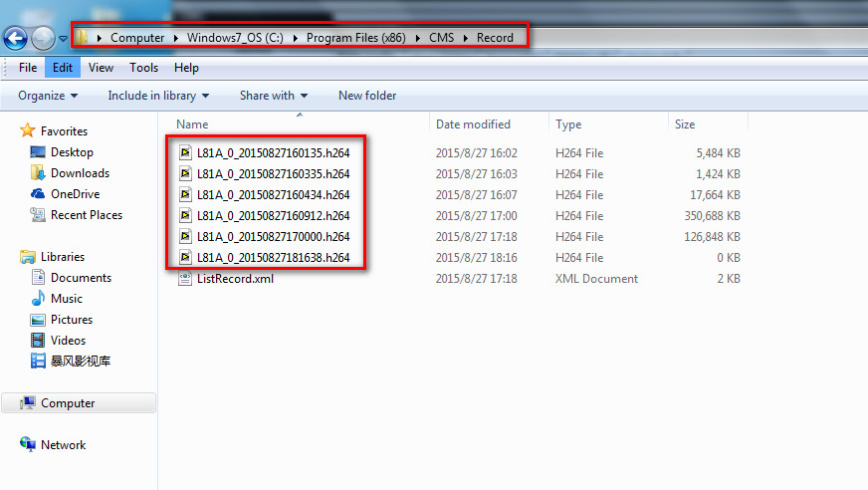The height and width of the screenshot is (490, 868).
Task: Click the Forward navigation arrow button
Action: tap(43, 38)
